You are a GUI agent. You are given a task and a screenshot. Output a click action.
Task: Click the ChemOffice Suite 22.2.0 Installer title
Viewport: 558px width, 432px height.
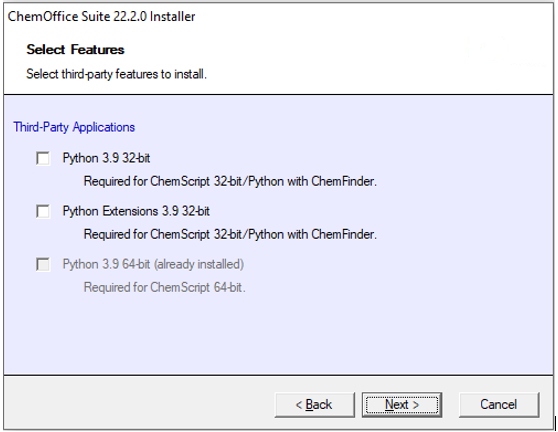point(101,16)
